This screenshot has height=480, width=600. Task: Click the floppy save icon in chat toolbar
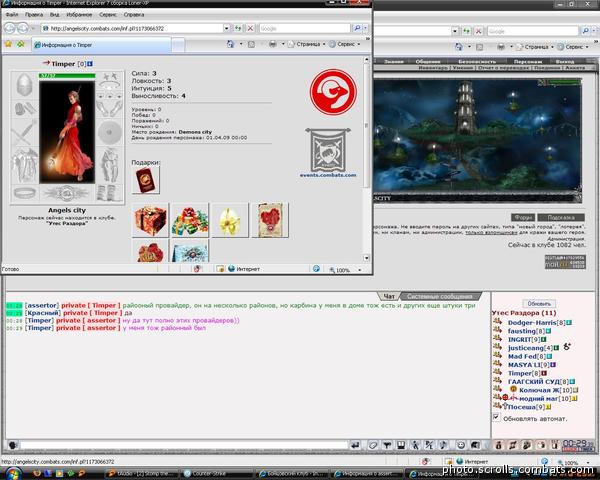(401, 445)
